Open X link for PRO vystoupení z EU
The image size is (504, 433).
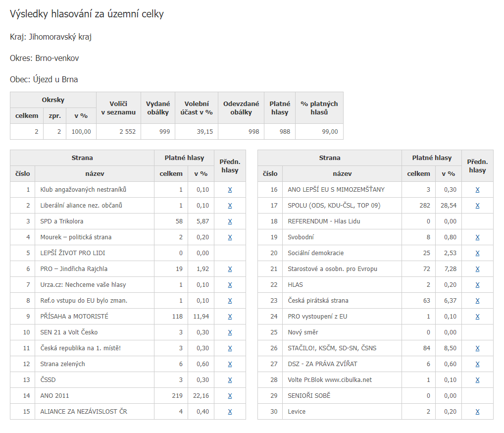(x=477, y=317)
